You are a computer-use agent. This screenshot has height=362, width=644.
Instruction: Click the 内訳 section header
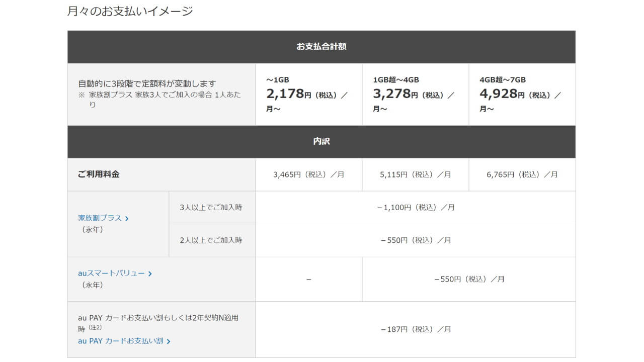pyautogui.click(x=321, y=142)
